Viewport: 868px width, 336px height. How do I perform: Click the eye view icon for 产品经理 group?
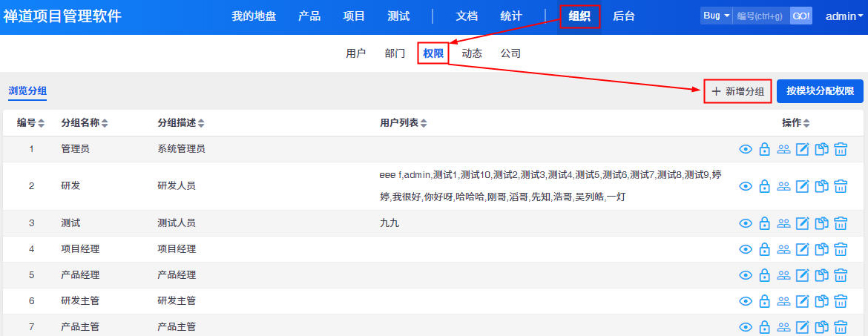746,275
